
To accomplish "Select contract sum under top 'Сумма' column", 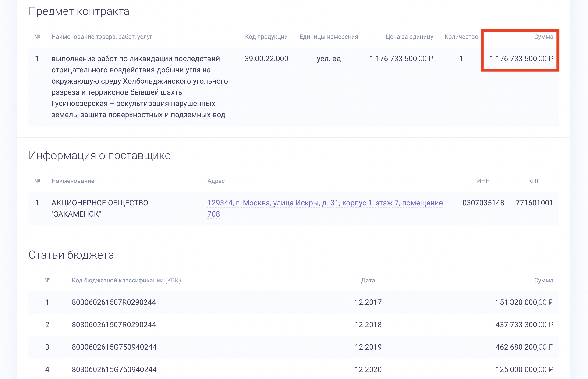I will pyautogui.click(x=521, y=59).
